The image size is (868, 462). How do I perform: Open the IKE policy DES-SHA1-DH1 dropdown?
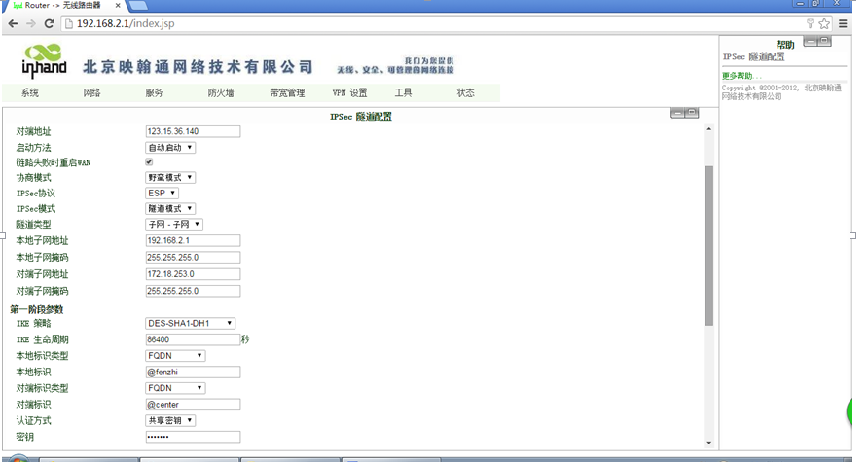(x=191, y=323)
